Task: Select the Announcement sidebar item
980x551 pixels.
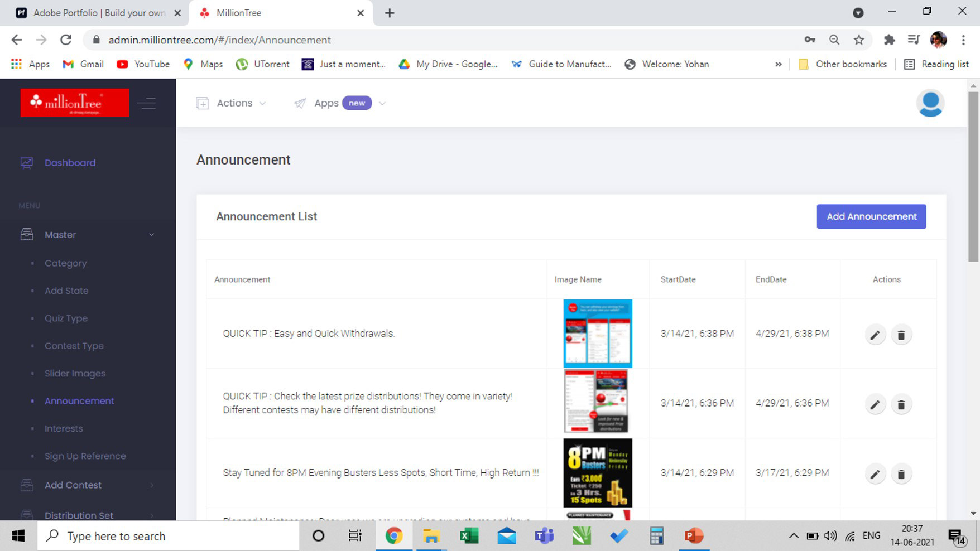Action: point(79,401)
